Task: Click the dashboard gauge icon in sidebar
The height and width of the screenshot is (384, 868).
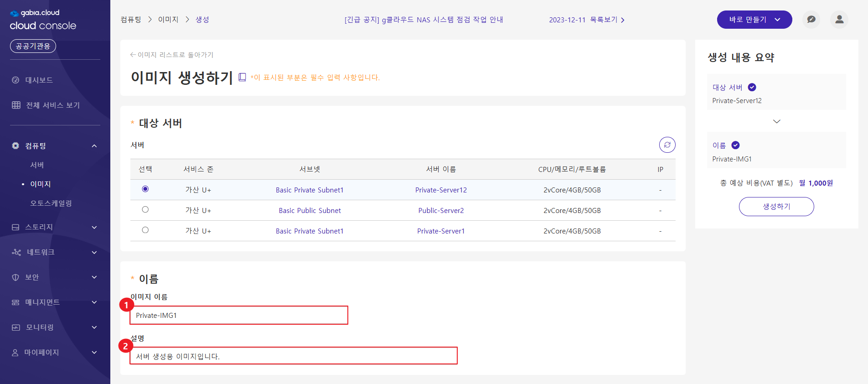Action: (15, 80)
